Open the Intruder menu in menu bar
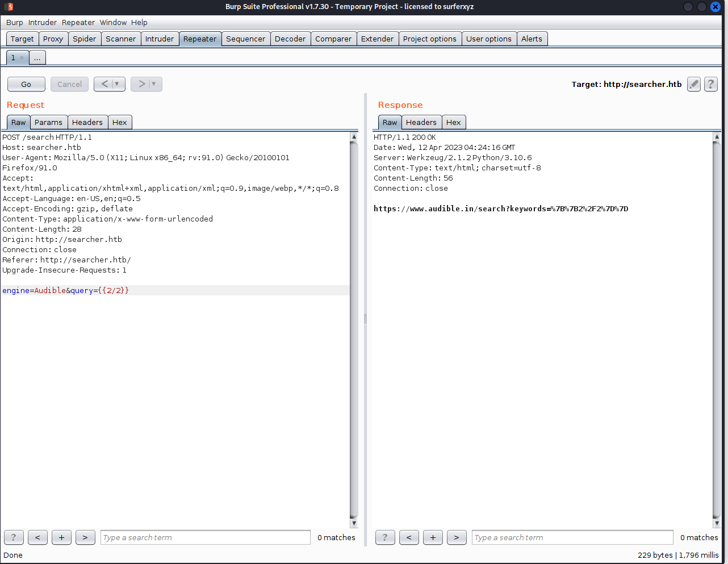The image size is (728, 564). coord(43,22)
